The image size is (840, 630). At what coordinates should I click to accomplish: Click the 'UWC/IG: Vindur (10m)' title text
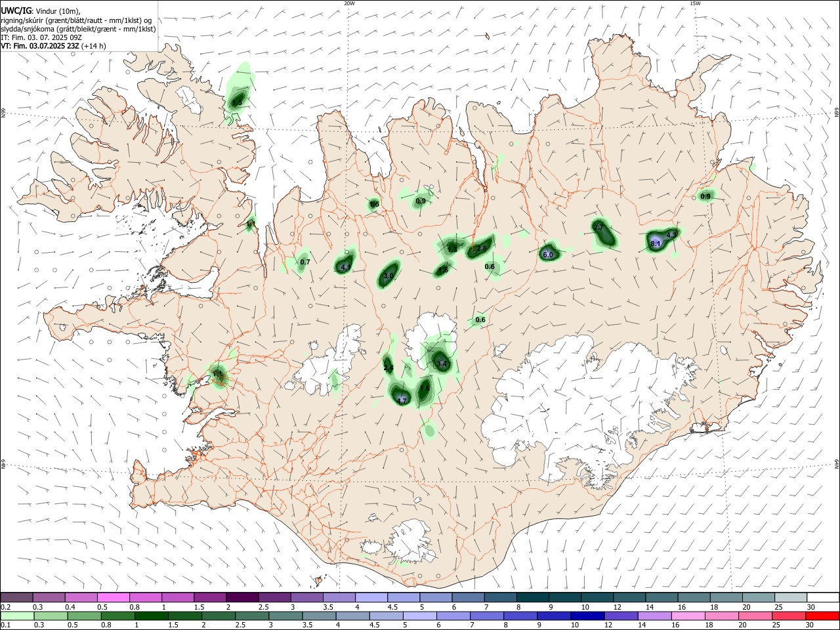[40, 11]
